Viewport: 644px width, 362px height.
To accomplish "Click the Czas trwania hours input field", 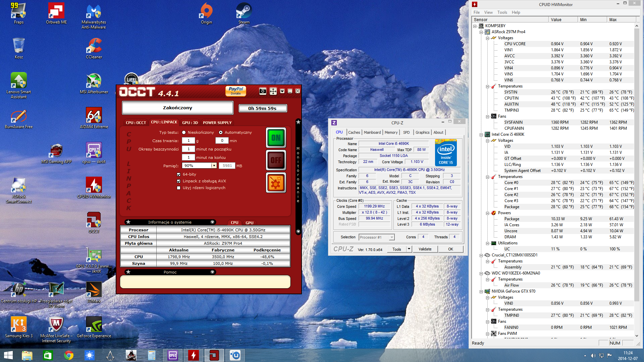I will point(189,141).
